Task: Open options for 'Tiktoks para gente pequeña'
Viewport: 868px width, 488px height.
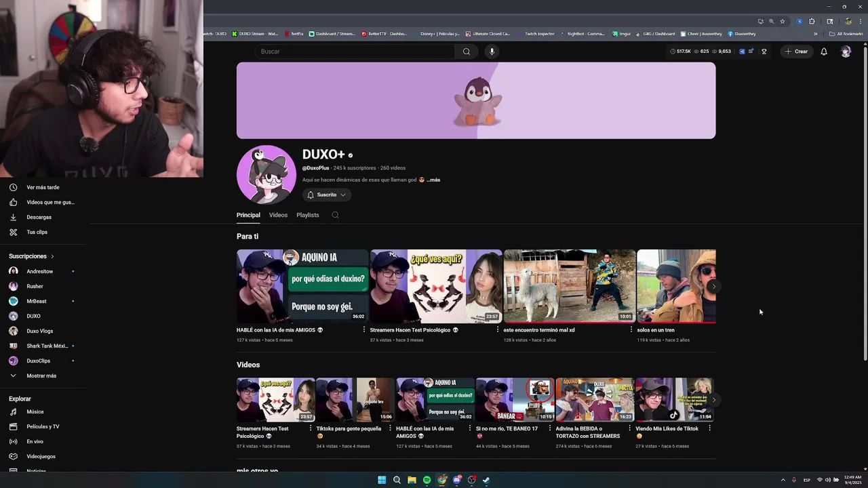Action: coord(391,428)
